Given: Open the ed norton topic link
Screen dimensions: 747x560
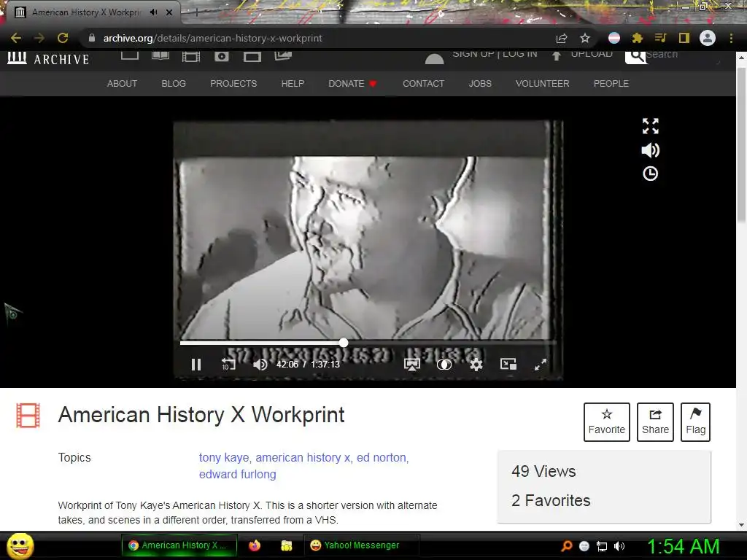Looking at the screenshot, I should [x=382, y=458].
